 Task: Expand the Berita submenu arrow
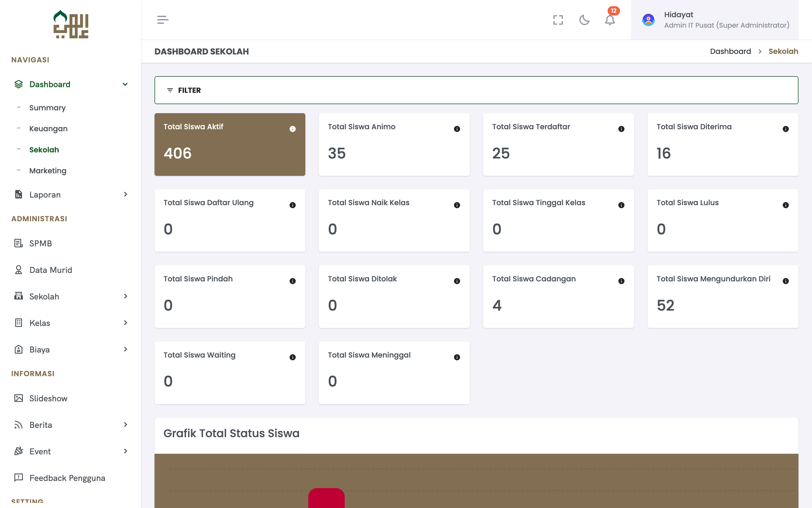[x=125, y=425]
